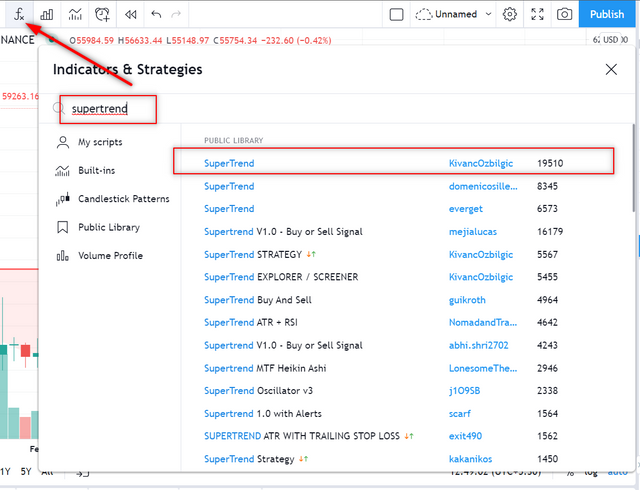
Task: Open author j1O9SB profile
Action: 464,391
